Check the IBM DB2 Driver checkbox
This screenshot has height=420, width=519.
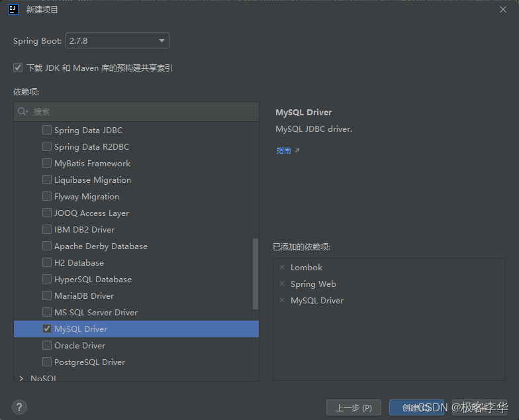47,229
